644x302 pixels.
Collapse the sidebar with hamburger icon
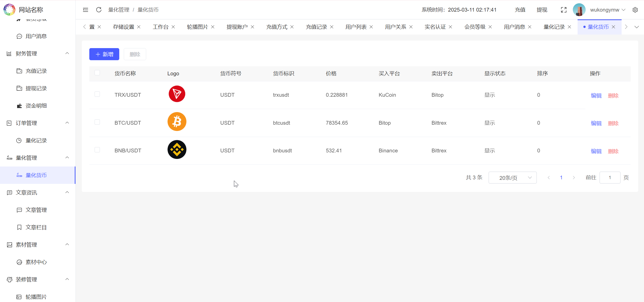coord(85,10)
